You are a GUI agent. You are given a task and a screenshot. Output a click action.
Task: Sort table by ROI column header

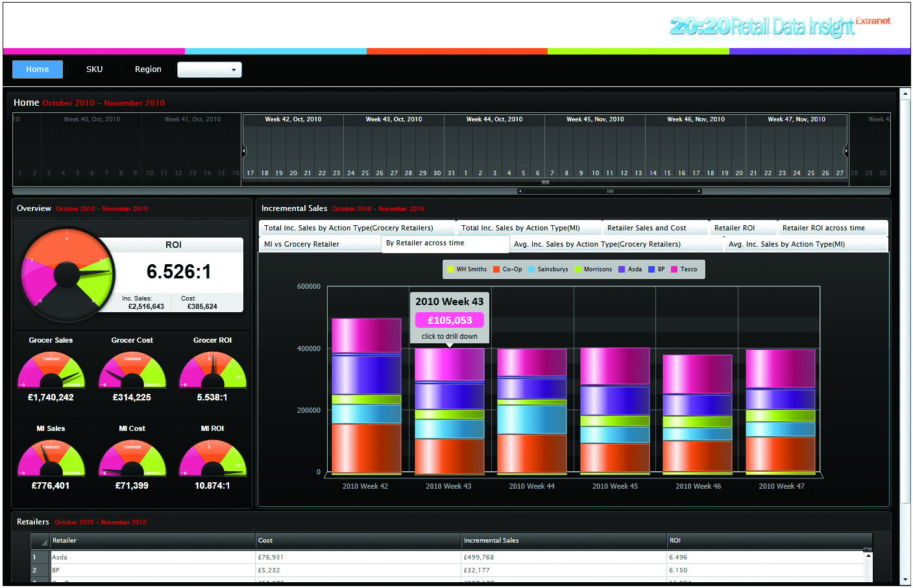click(770, 541)
